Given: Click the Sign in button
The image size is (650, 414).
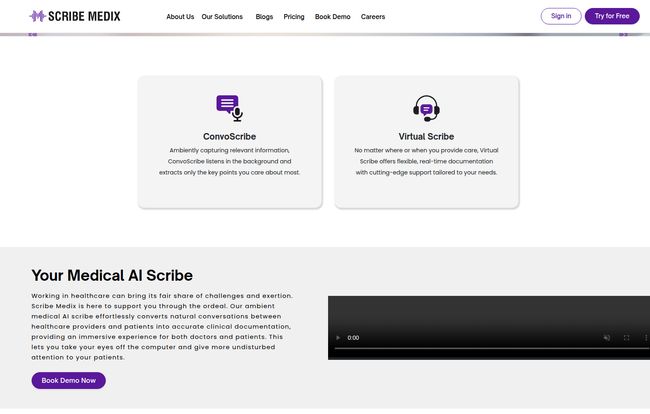Looking at the screenshot, I should pyautogui.click(x=560, y=16).
